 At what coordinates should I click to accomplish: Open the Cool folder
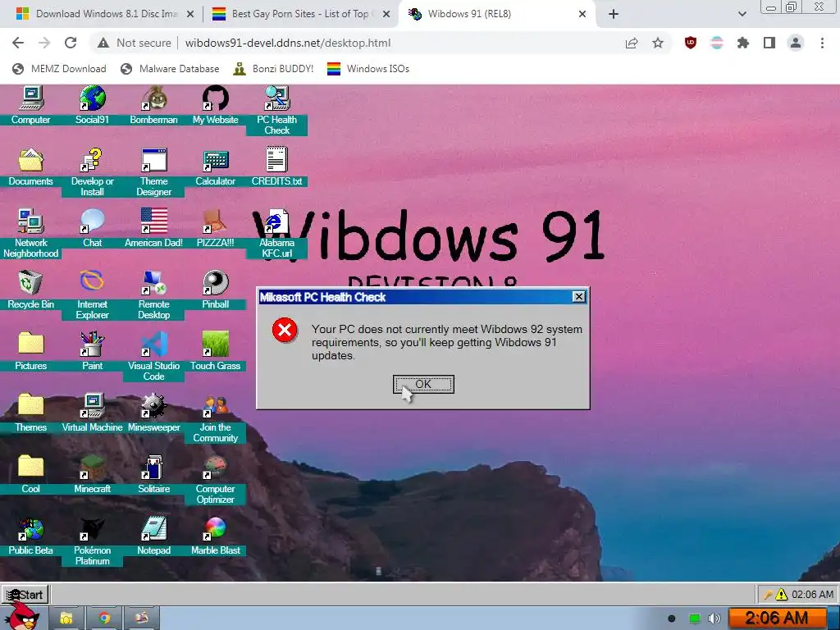click(30, 475)
